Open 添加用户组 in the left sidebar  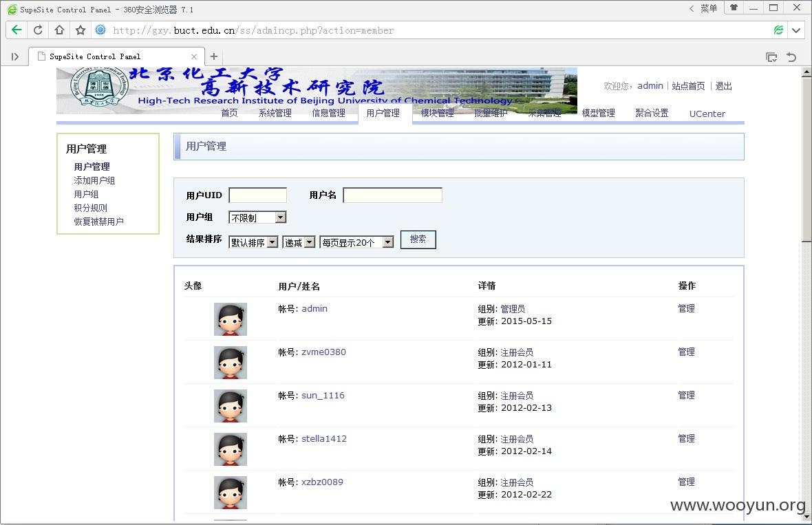[x=94, y=180]
